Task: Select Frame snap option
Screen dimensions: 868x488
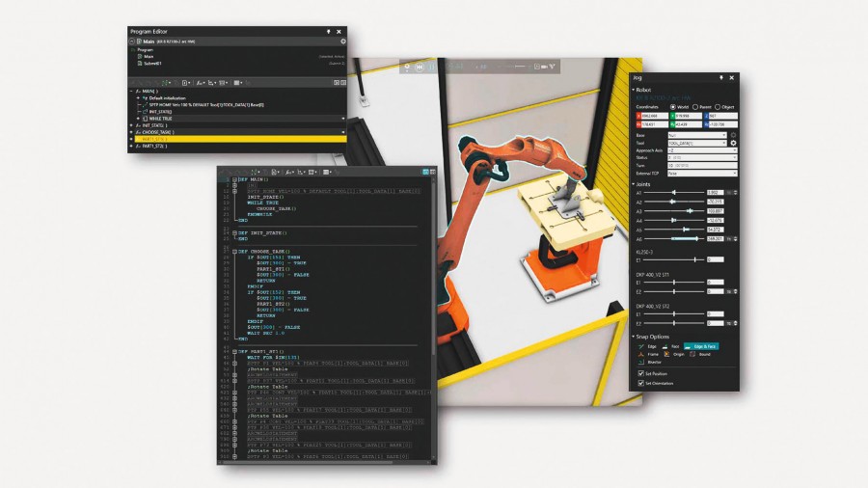Action: (648, 354)
